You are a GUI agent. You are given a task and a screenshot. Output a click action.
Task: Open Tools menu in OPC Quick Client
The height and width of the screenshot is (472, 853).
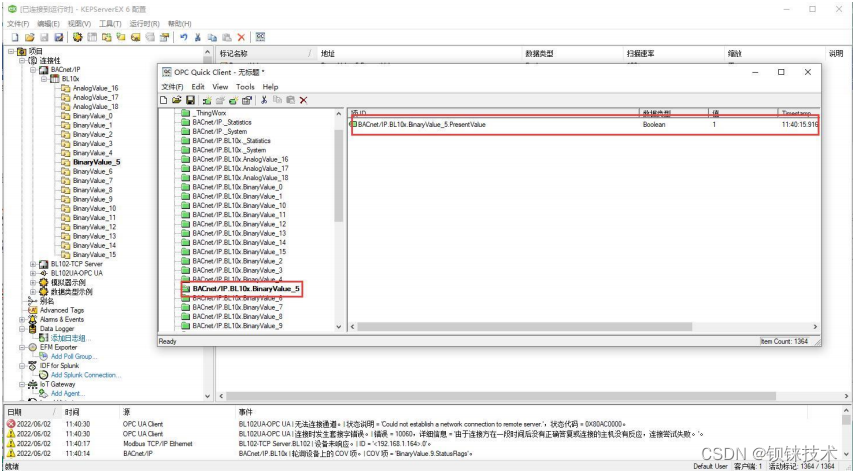(x=245, y=86)
